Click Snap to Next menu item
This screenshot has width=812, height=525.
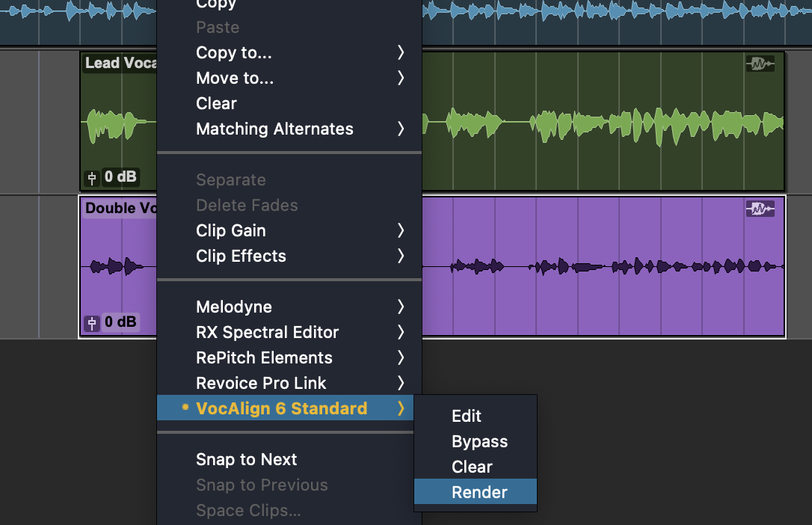click(247, 459)
